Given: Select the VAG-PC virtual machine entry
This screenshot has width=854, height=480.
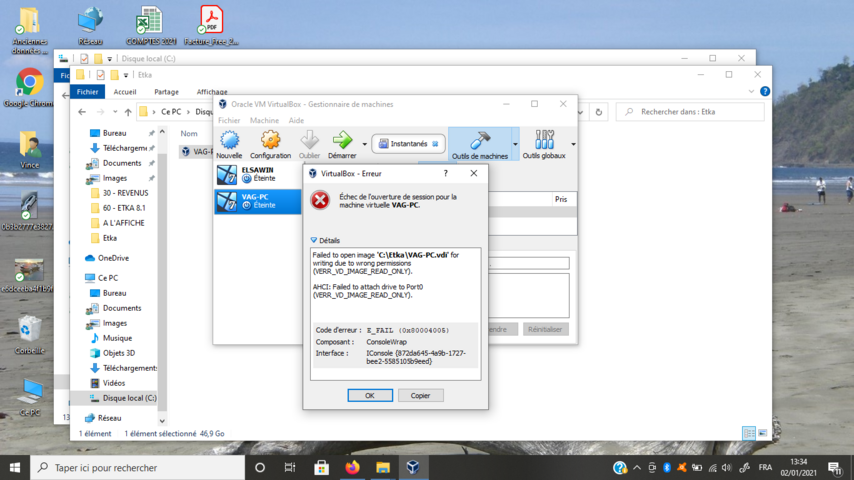Looking at the screenshot, I should [258, 201].
